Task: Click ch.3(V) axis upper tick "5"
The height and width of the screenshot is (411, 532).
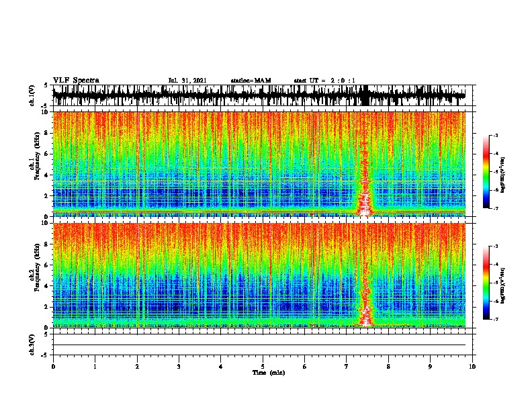Action: point(47,334)
